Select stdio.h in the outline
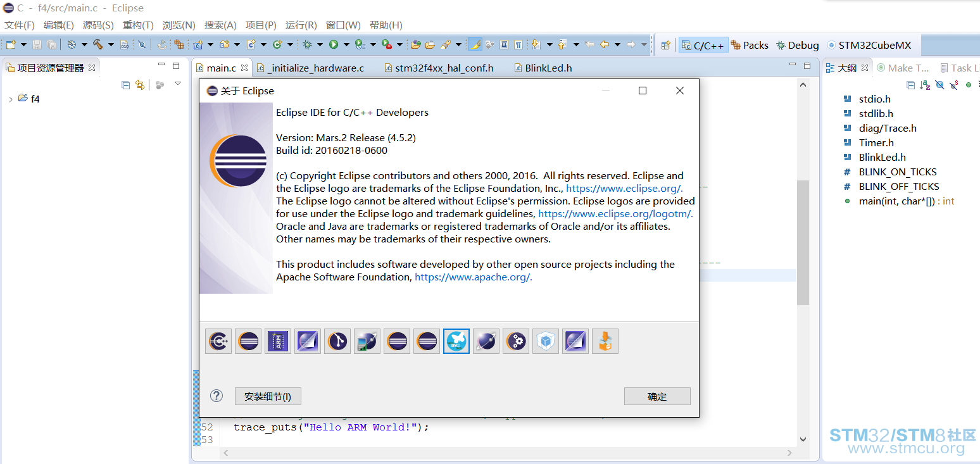The image size is (980, 464). [867, 99]
